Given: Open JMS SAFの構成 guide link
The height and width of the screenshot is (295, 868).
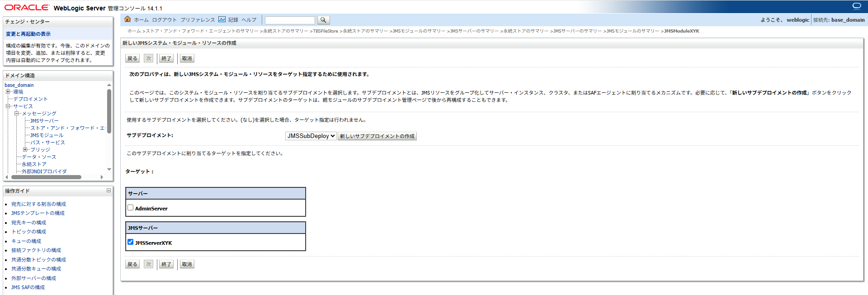Looking at the screenshot, I should point(28,287).
